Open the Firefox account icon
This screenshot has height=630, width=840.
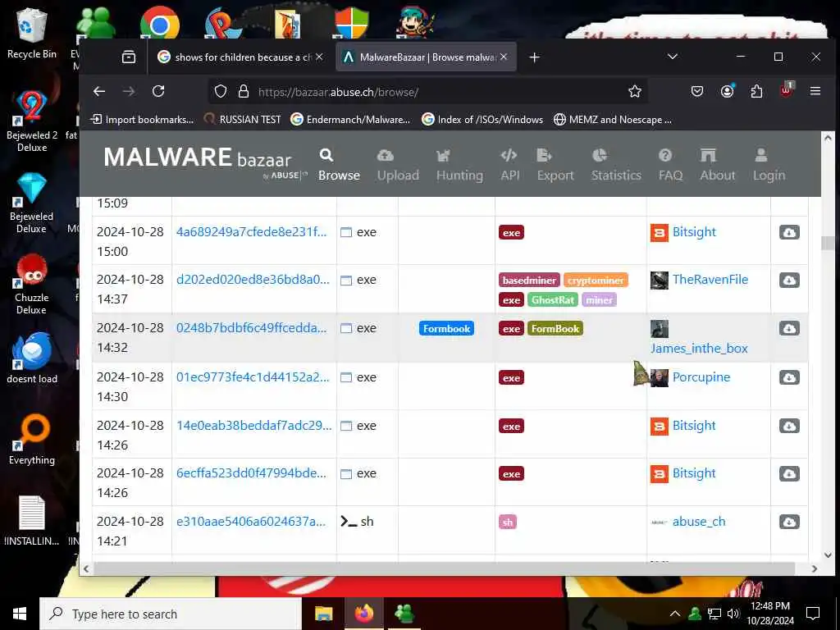coord(727,92)
